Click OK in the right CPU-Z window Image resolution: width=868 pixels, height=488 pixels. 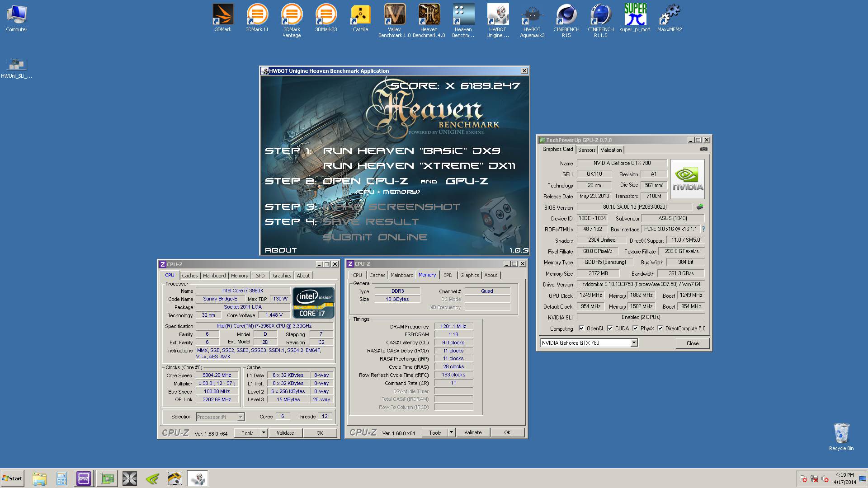tap(507, 432)
